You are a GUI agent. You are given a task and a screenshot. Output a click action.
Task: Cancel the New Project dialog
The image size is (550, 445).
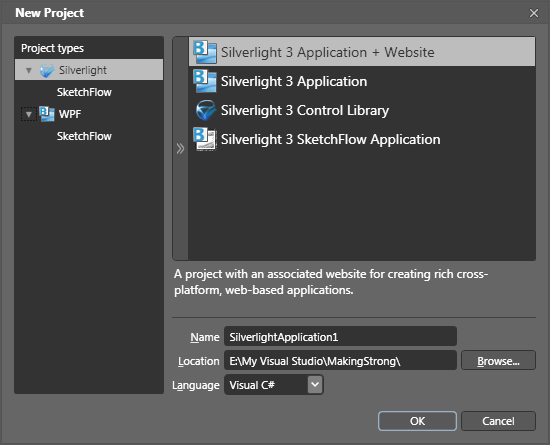point(498,421)
